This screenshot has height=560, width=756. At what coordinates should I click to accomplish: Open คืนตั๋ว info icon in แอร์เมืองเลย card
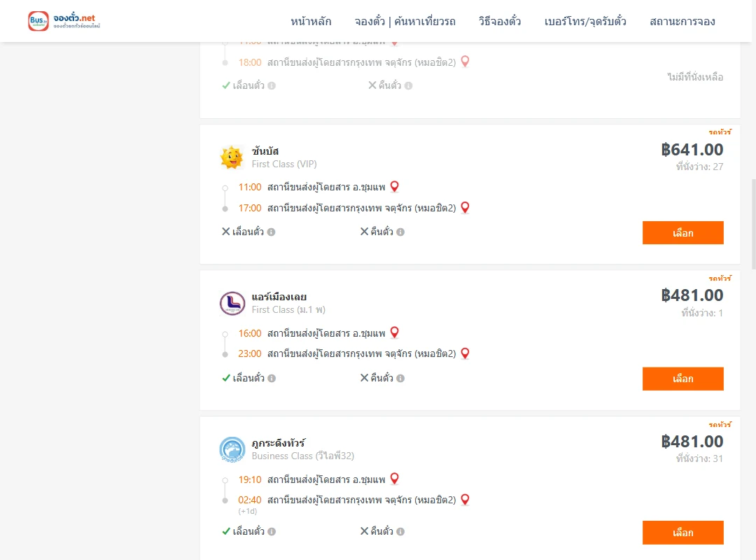(x=400, y=378)
